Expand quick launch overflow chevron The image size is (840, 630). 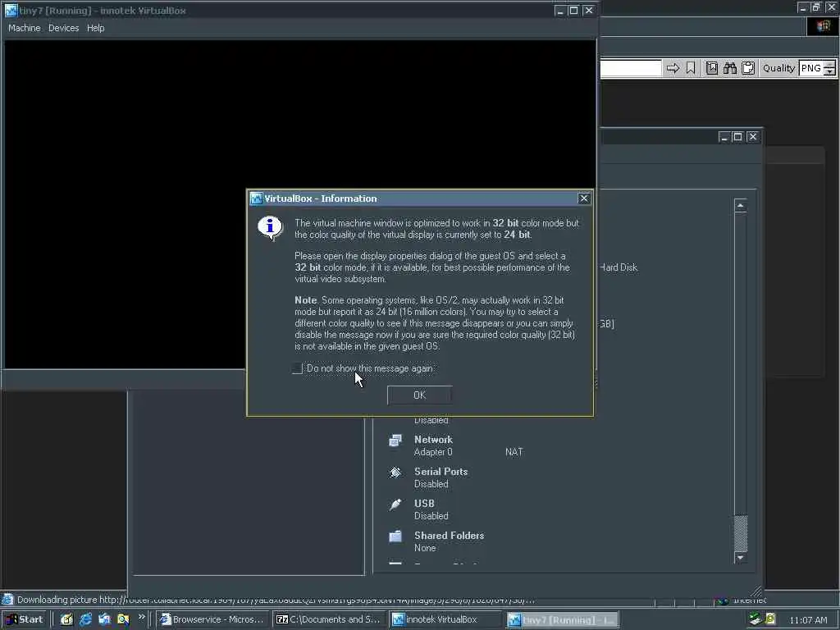[141, 617]
